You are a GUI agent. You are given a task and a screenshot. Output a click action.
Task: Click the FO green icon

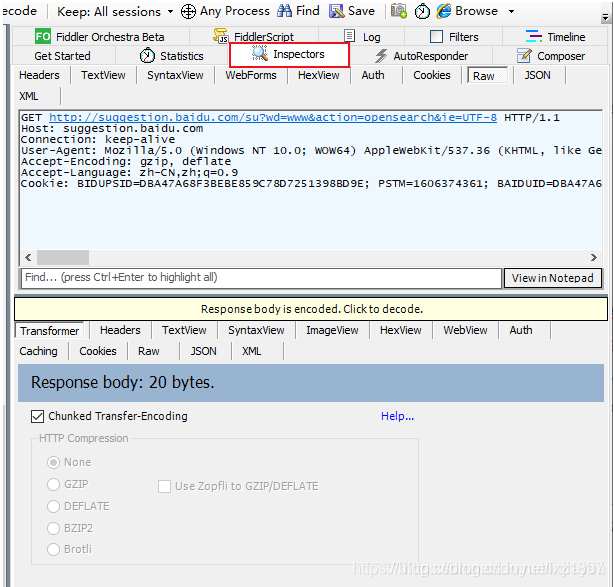pyautogui.click(x=43, y=37)
